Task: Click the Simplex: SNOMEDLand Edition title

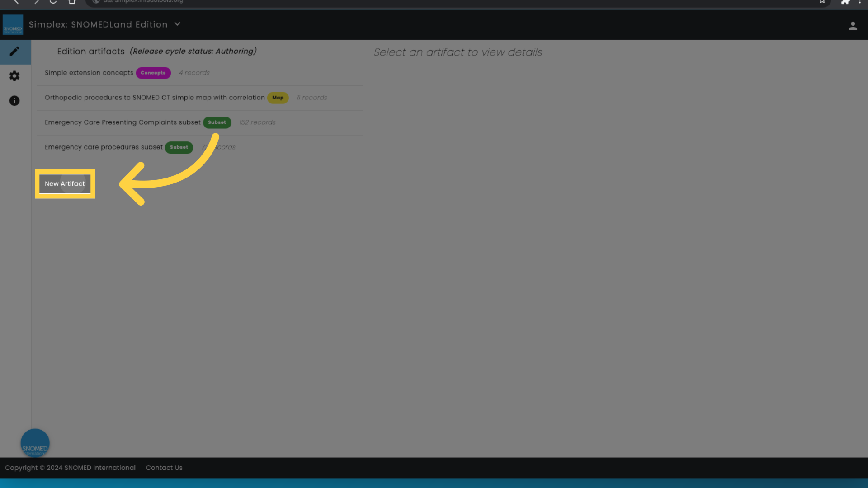Action: coord(98,24)
